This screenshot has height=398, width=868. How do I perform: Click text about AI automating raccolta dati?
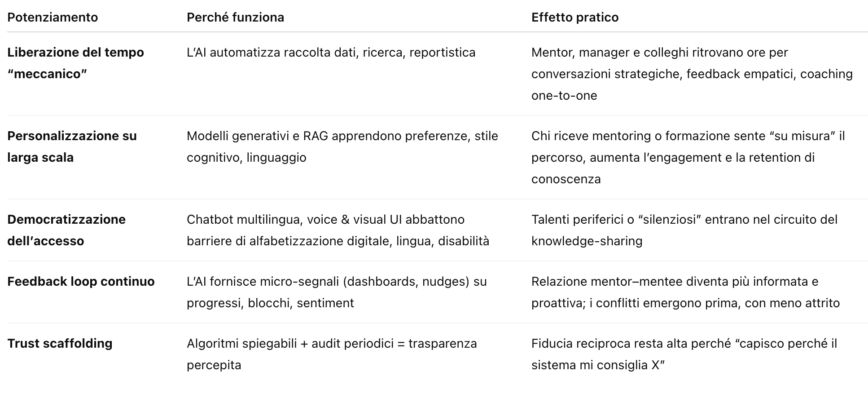pyautogui.click(x=331, y=52)
